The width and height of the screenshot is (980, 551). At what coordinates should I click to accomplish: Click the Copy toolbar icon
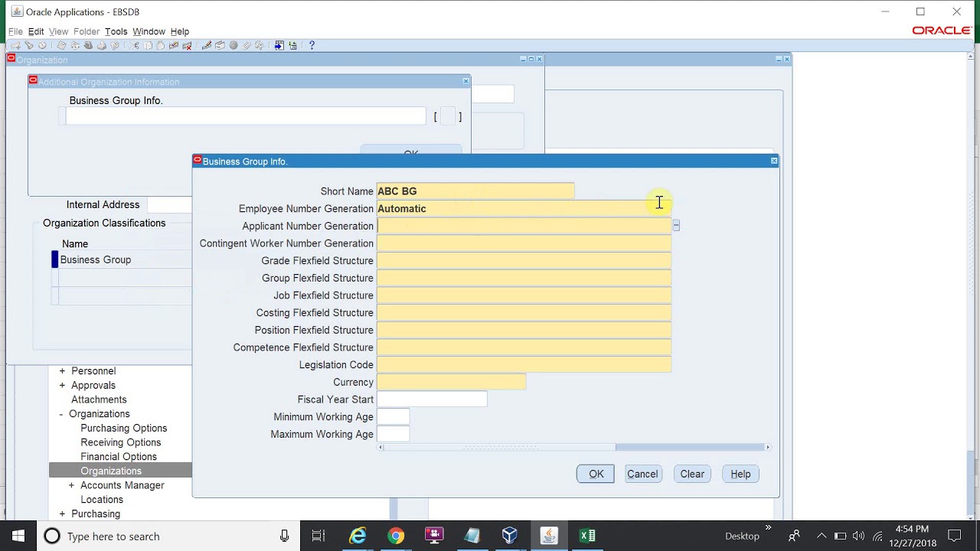pos(148,45)
